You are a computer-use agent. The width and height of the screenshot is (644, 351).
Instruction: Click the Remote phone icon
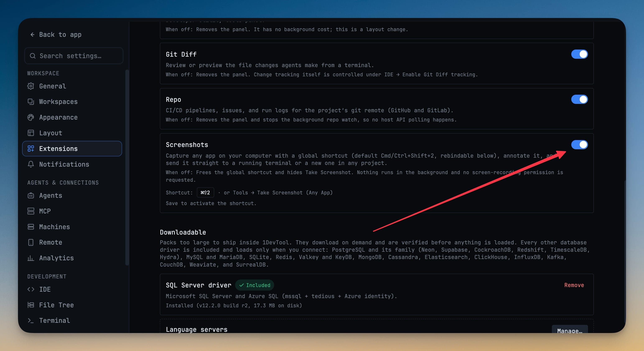[31, 243]
